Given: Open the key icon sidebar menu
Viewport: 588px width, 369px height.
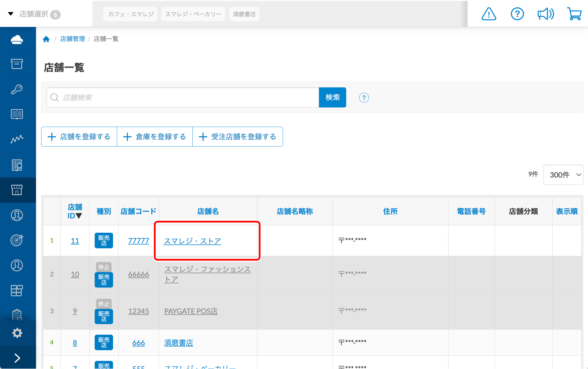Looking at the screenshot, I should coord(17,89).
